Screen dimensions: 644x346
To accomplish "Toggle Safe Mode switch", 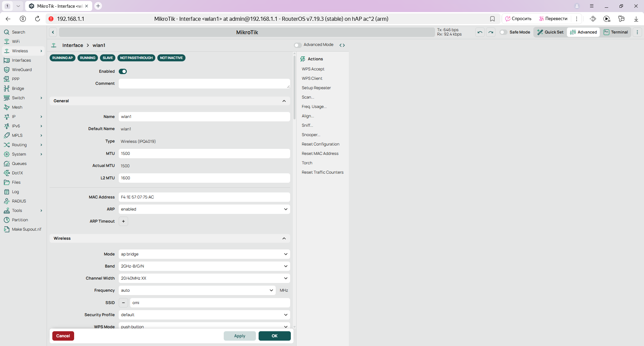I will [503, 32].
